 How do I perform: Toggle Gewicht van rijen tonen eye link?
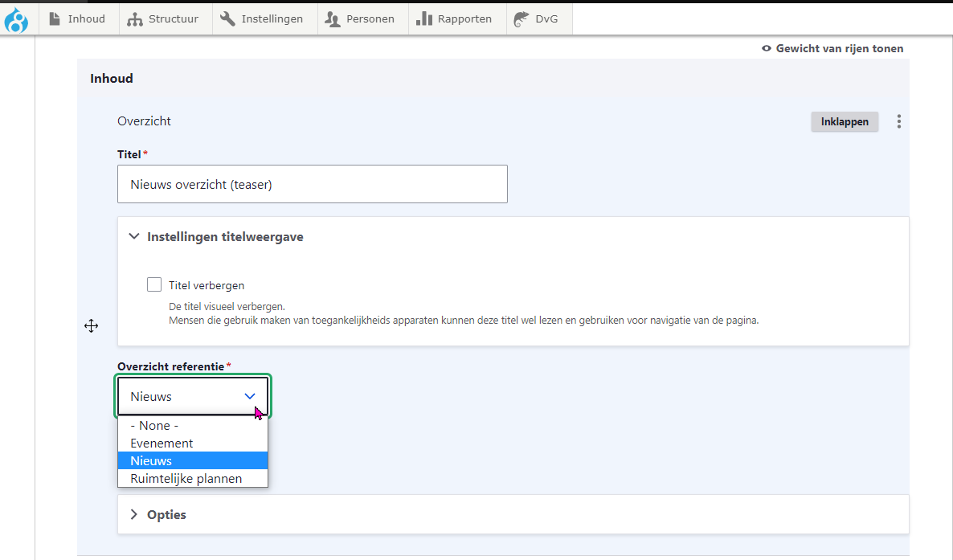point(832,49)
